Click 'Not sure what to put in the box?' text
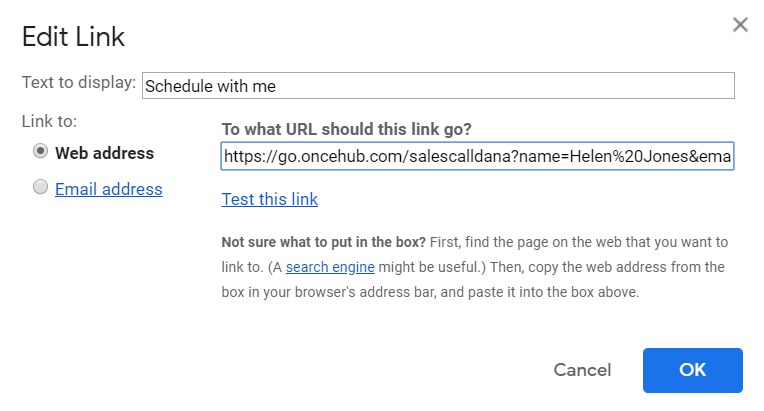Image resolution: width=764 pixels, height=411 pixels. pos(323,242)
